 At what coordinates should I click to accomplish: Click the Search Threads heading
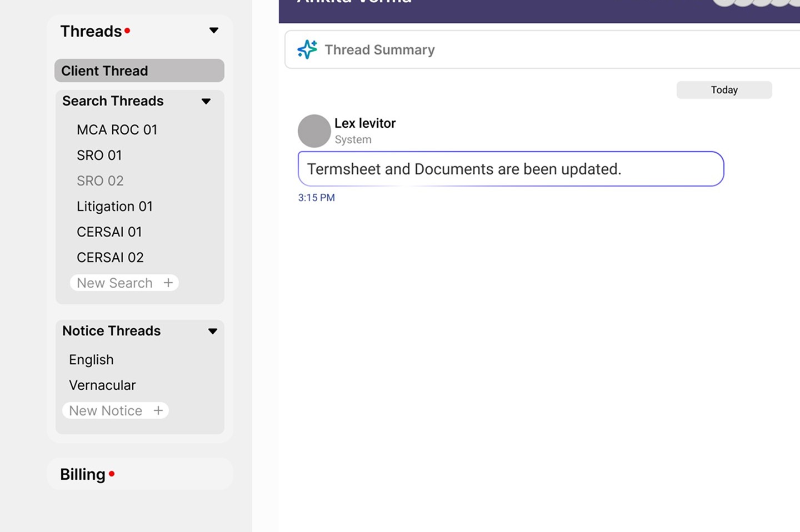[x=113, y=101]
